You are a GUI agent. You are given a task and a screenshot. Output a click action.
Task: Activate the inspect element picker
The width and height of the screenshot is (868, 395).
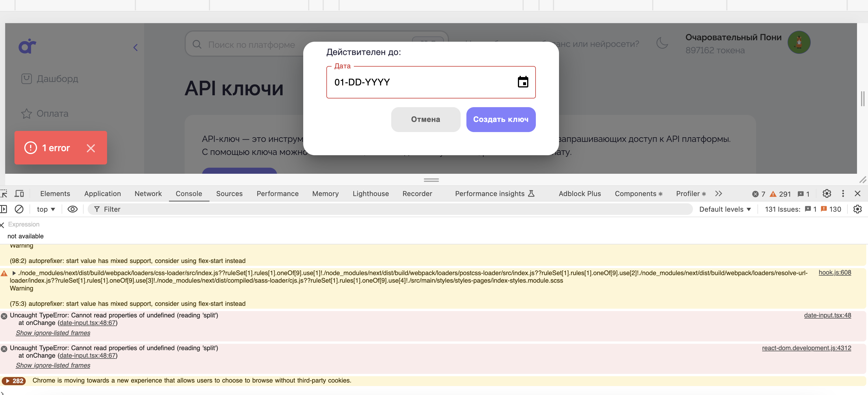4,194
